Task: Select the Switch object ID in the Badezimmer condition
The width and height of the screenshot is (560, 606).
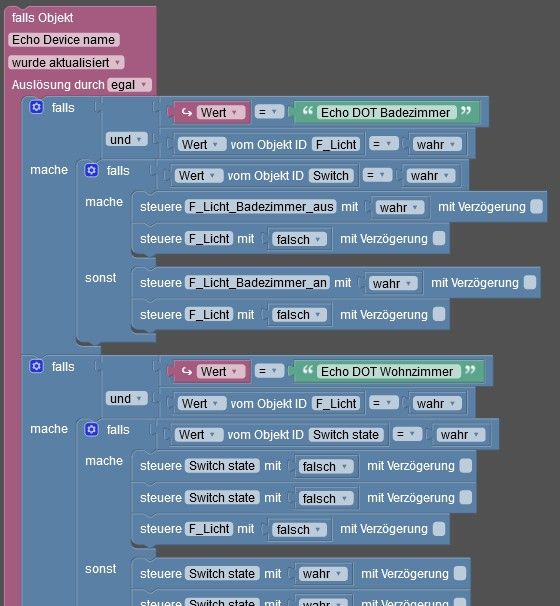Action: point(331,176)
